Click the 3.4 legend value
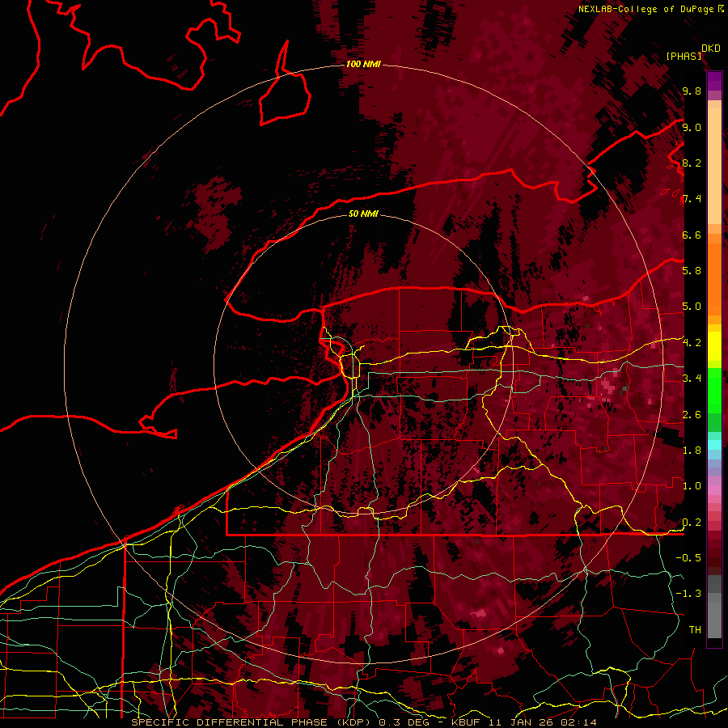Image resolution: width=728 pixels, height=728 pixels. pyautogui.click(x=692, y=379)
